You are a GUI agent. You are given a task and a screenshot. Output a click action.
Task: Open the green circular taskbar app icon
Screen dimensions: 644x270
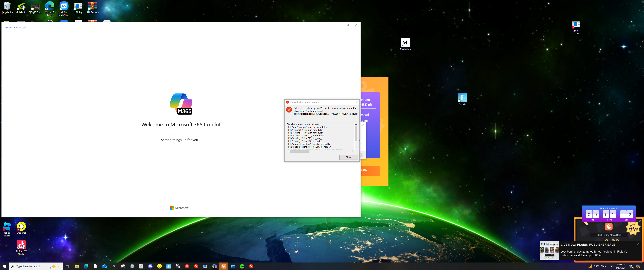242,266
